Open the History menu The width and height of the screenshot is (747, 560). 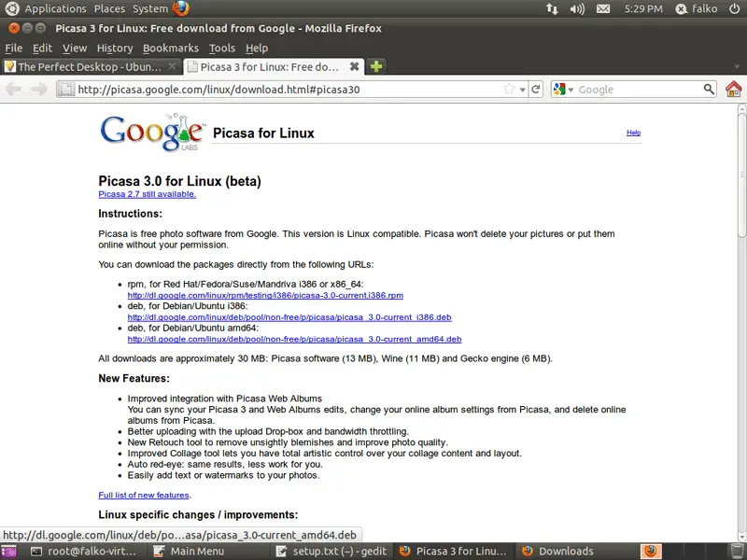[x=115, y=49]
